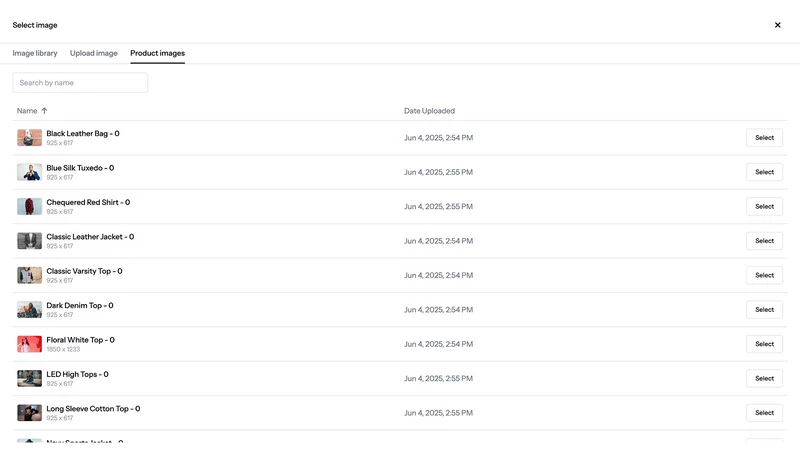Click the name 'Dark Denim Top - 0'
This screenshot has width=800, height=450.
point(80,305)
